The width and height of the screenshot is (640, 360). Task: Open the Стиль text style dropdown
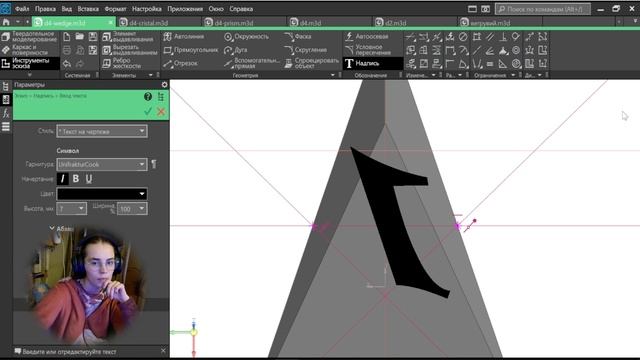pyautogui.click(x=102, y=131)
